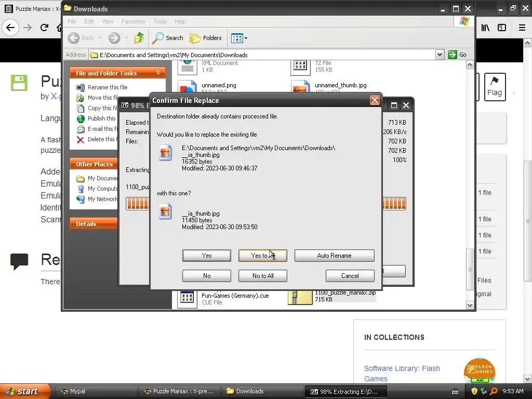Open browser library icon

point(485,28)
